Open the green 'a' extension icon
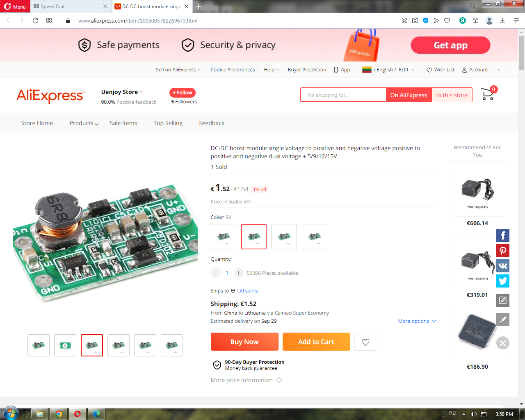The height and width of the screenshot is (420, 525). (463, 21)
